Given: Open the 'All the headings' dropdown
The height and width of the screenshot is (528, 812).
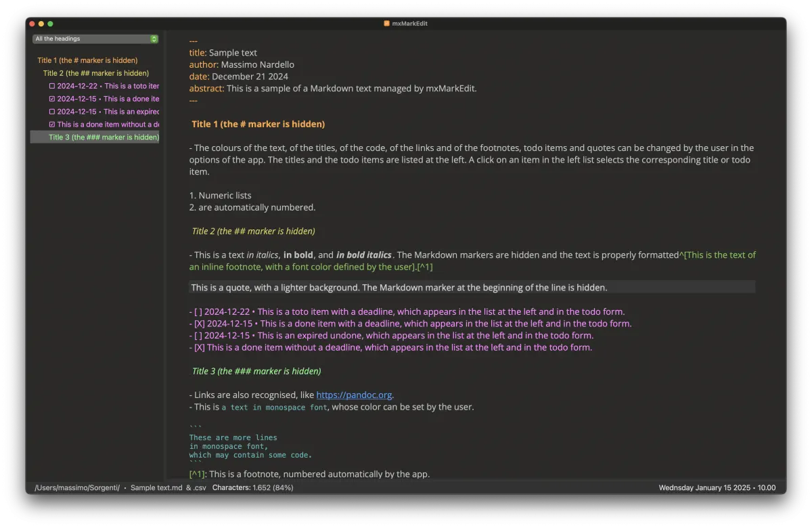Looking at the screenshot, I should click(95, 39).
